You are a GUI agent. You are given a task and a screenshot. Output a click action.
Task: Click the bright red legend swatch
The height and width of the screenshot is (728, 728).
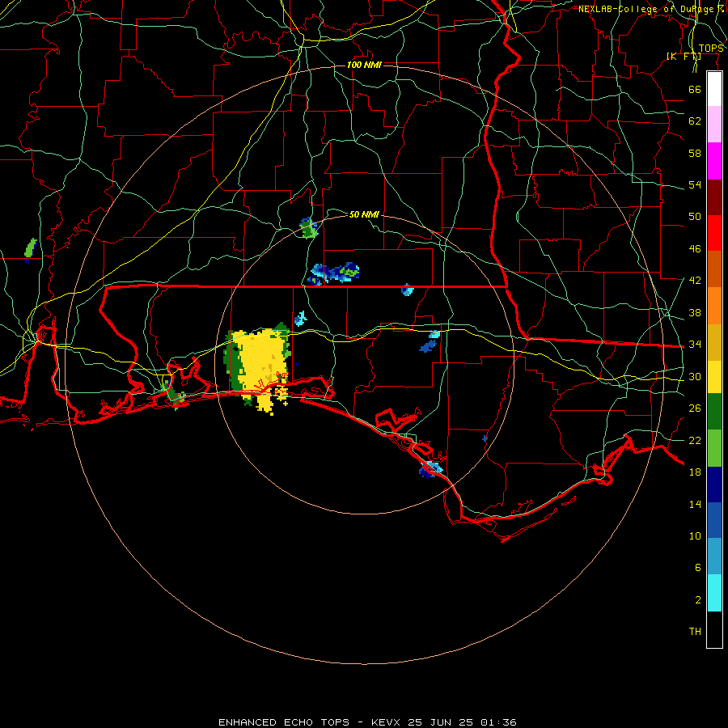click(x=714, y=233)
